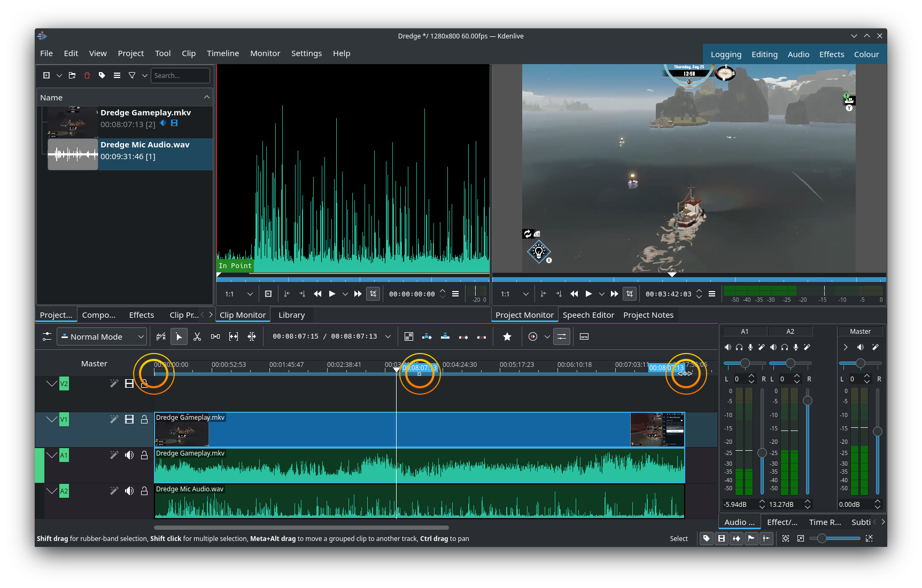Click the fit zoom to project icon in the status bar

click(786, 538)
